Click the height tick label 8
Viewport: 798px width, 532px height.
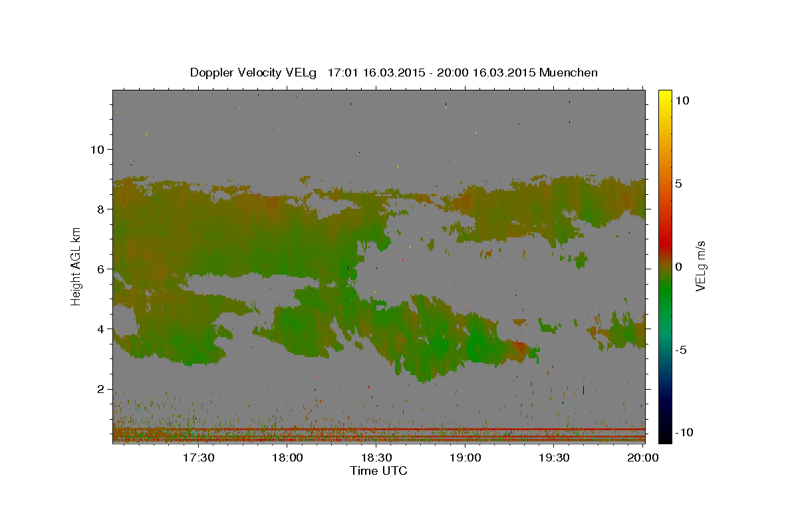click(x=100, y=209)
